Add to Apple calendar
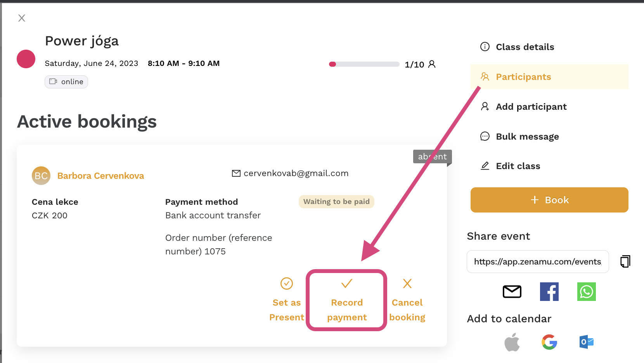This screenshot has height=363, width=644. [x=512, y=342]
